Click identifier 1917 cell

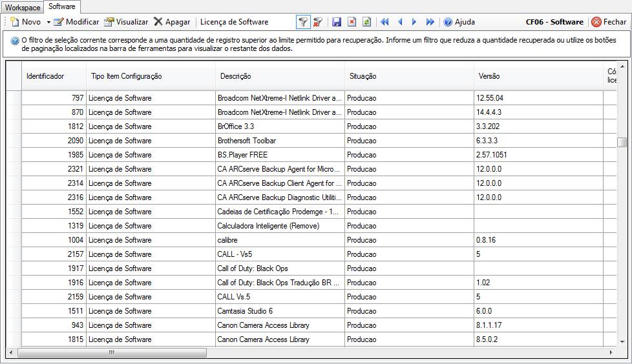(54, 268)
